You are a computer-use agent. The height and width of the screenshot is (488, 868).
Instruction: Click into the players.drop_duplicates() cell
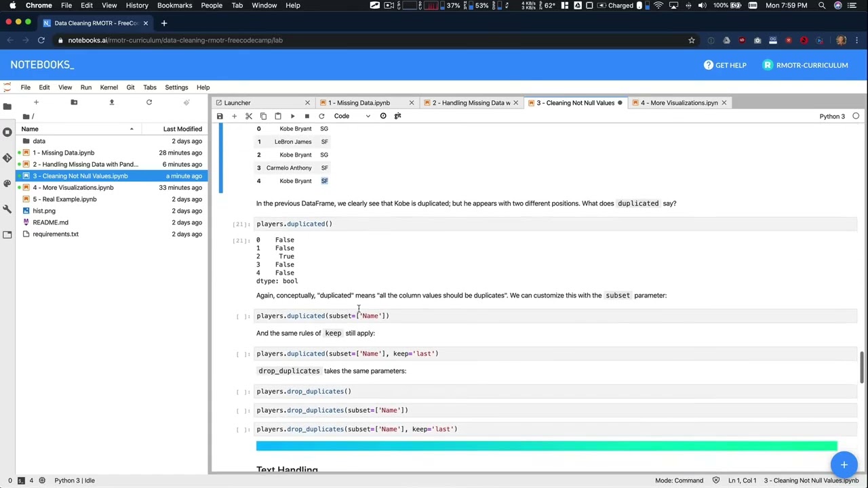556,391
